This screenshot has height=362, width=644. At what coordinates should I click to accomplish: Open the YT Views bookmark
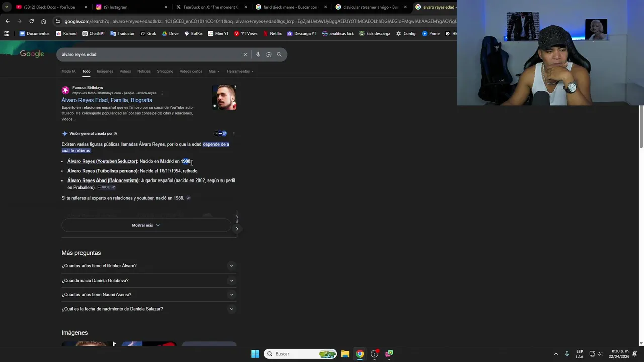246,34
